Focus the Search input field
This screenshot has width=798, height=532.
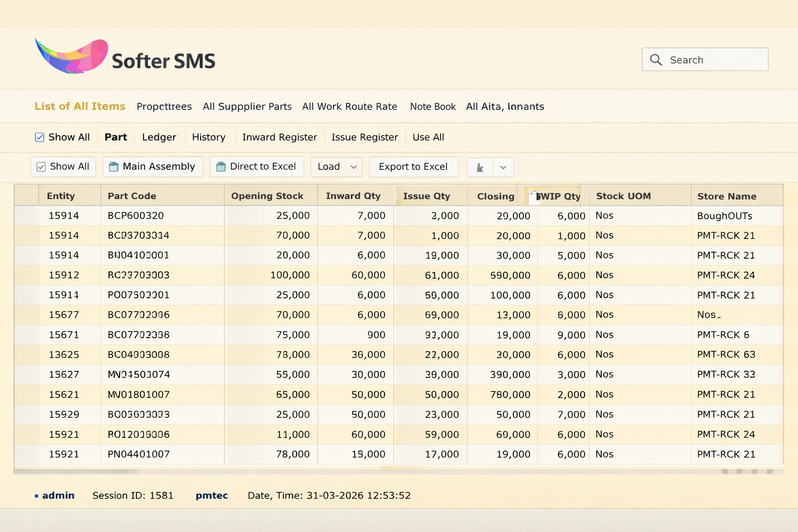(x=705, y=60)
